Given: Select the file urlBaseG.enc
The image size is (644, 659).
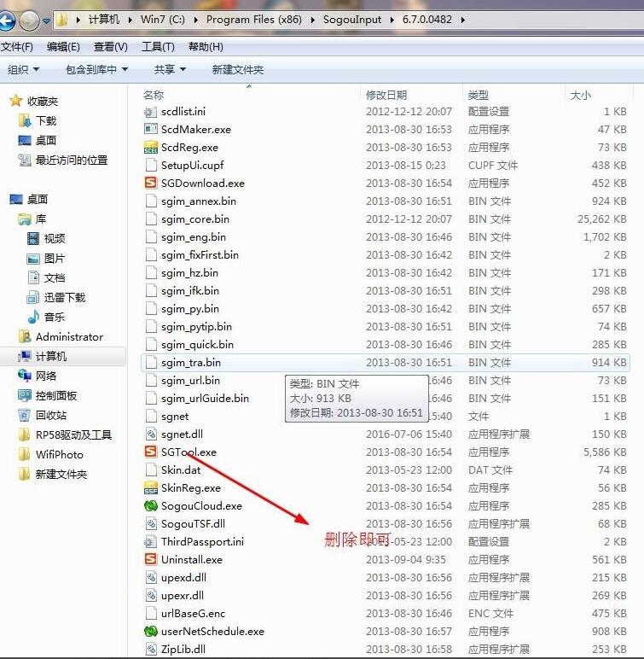Looking at the screenshot, I should 386,613.
